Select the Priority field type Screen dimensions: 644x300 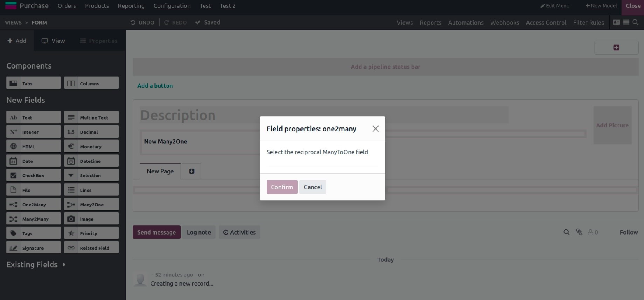coord(91,233)
